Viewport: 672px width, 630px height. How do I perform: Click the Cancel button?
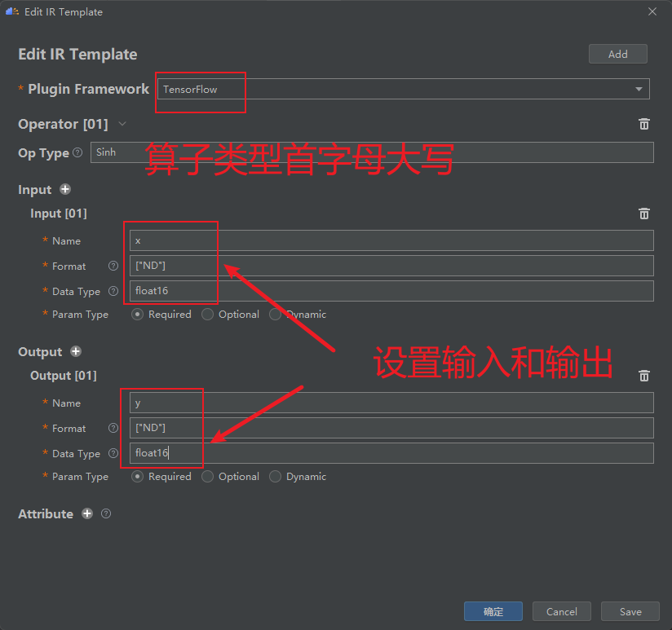[x=561, y=611]
